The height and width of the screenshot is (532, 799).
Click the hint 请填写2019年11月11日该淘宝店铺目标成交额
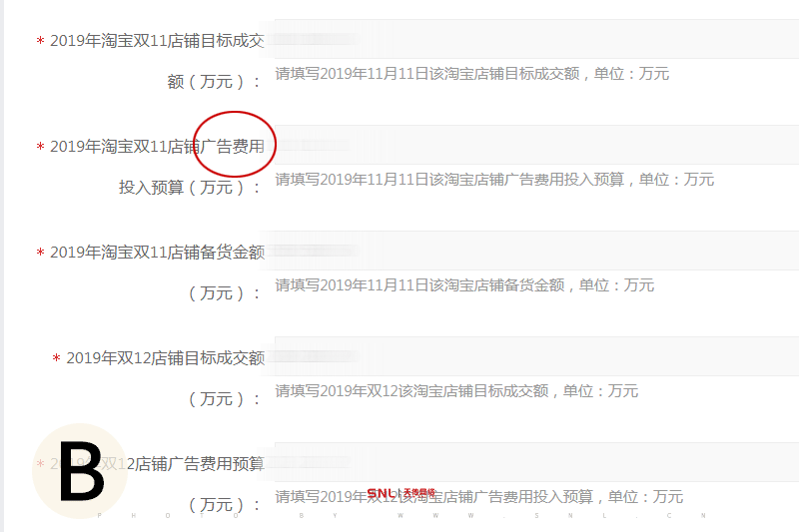471,74
